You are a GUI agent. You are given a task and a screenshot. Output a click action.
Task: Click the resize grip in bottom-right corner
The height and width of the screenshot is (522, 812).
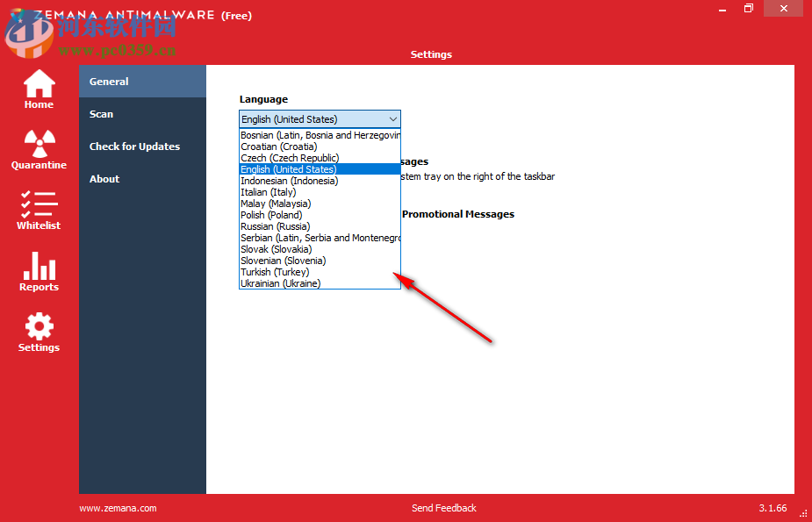coord(804,513)
